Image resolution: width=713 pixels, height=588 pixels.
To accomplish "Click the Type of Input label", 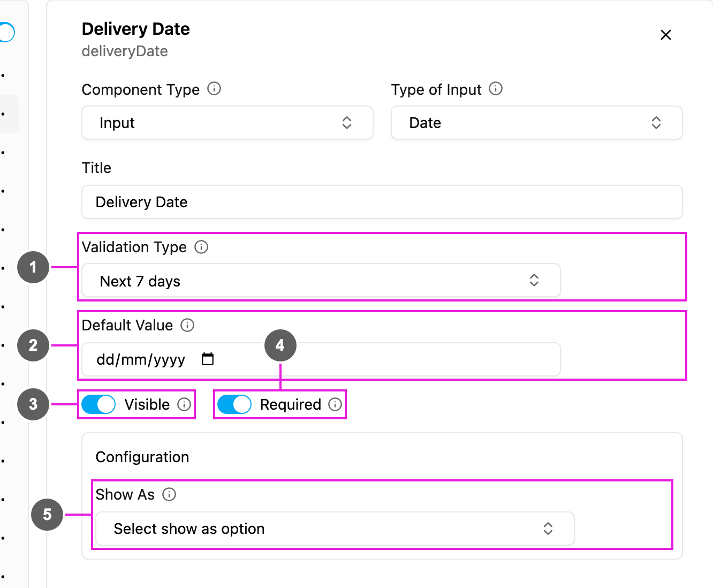I will click(436, 89).
